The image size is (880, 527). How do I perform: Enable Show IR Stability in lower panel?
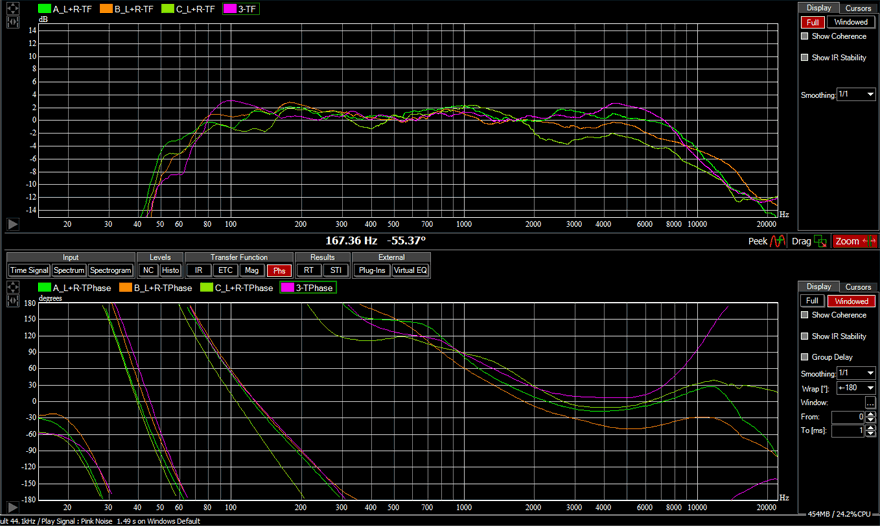click(x=805, y=336)
